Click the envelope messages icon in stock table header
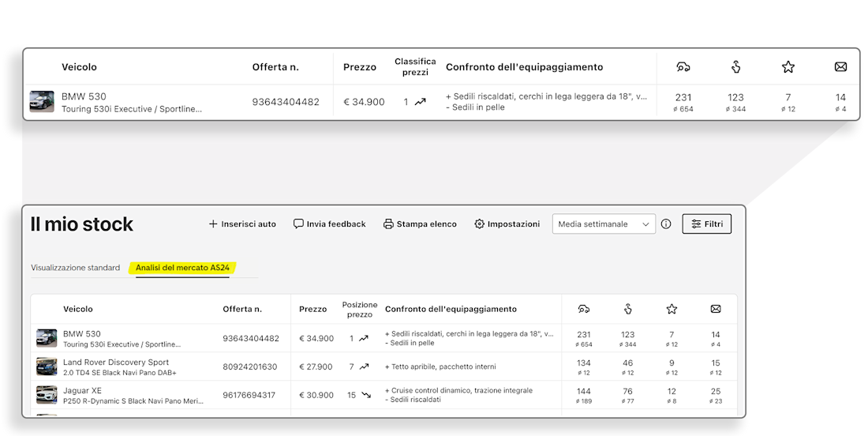The width and height of the screenshot is (868, 436). 716,309
